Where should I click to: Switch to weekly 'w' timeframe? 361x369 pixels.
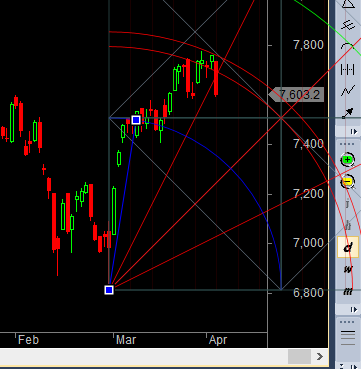(x=348, y=269)
